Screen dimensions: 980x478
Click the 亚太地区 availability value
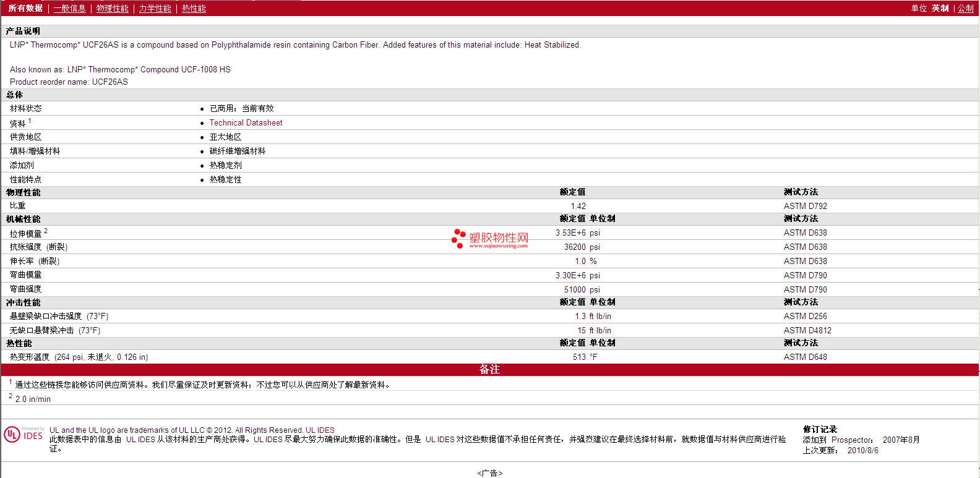pos(225,137)
